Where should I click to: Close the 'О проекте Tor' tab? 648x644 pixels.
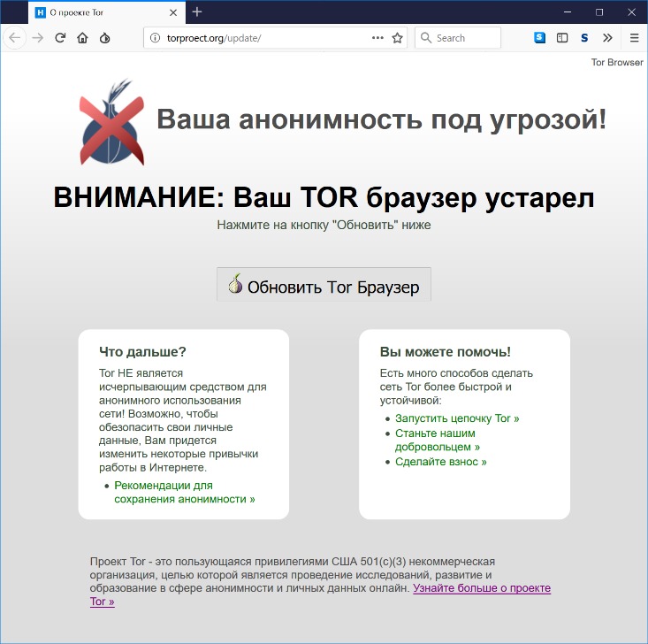pos(173,12)
